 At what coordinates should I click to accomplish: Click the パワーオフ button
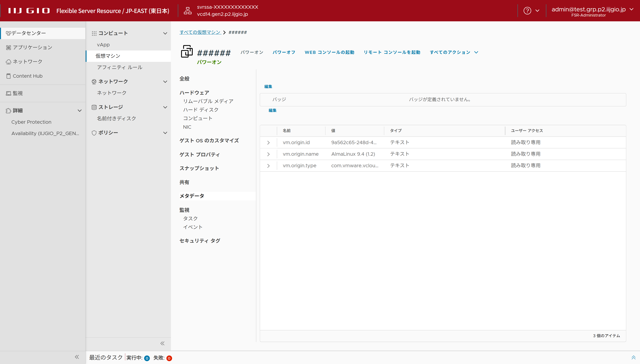[284, 52]
